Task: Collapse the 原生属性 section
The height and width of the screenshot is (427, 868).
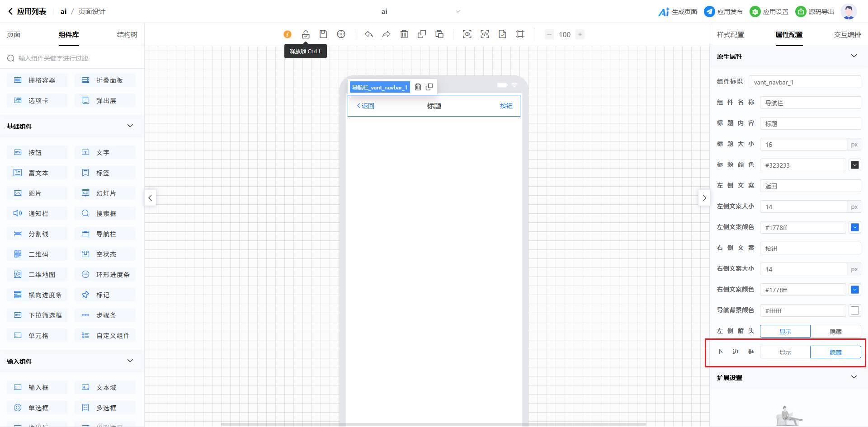Action: (854, 56)
